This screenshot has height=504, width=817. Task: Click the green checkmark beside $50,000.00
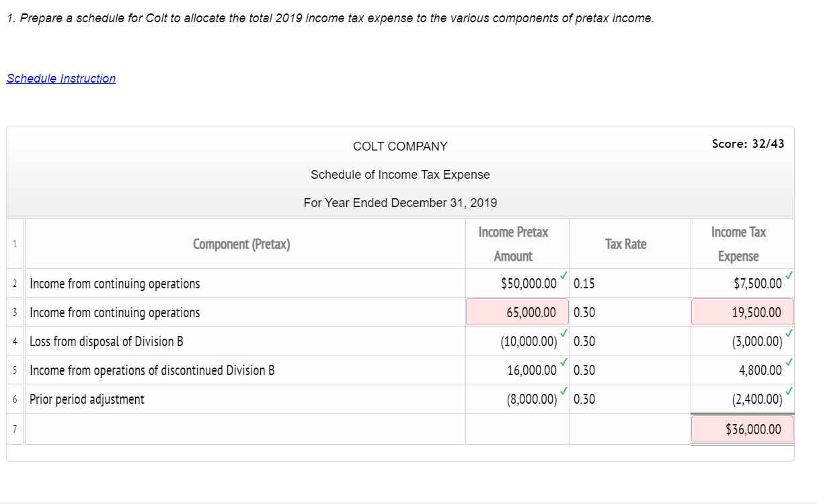tap(564, 277)
